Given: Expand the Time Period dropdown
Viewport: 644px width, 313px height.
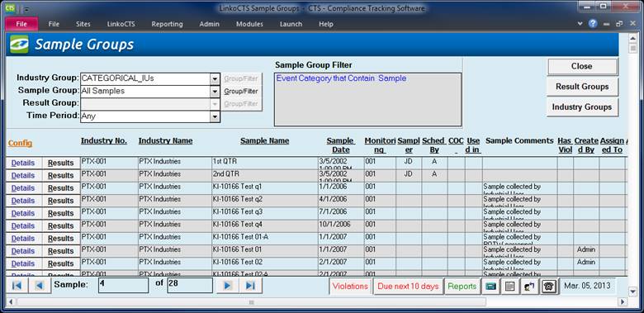Looking at the screenshot, I should click(215, 116).
